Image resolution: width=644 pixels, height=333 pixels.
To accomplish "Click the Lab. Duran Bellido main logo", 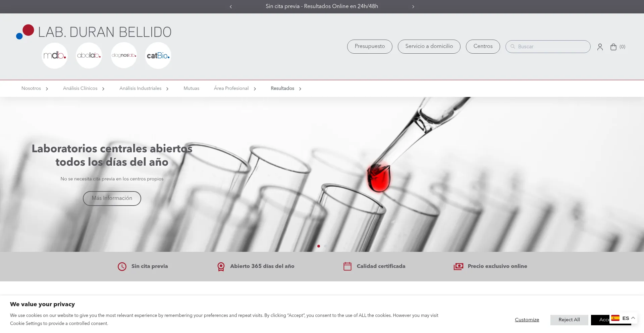I will coord(94,32).
